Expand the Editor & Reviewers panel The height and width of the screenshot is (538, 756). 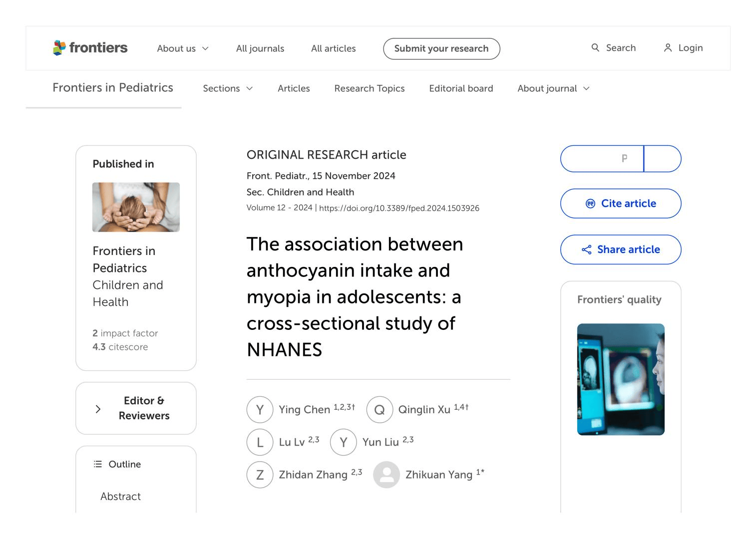[136, 408]
